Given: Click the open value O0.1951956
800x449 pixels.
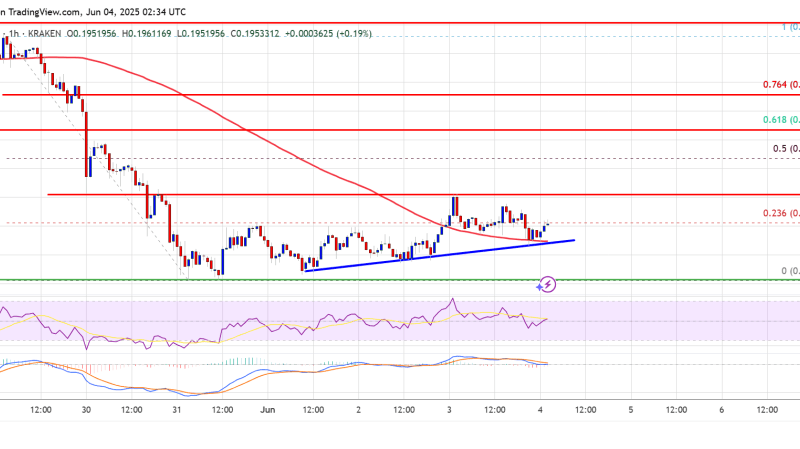Looking at the screenshot, I should [92, 34].
